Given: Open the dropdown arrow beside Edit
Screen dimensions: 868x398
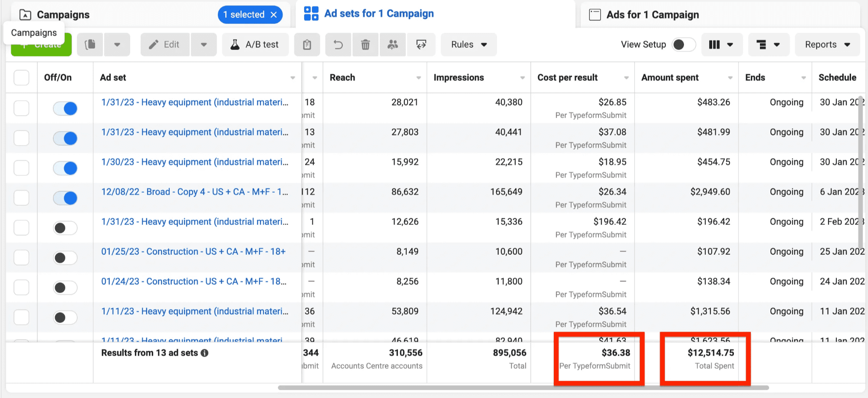Looking at the screenshot, I should [x=204, y=45].
